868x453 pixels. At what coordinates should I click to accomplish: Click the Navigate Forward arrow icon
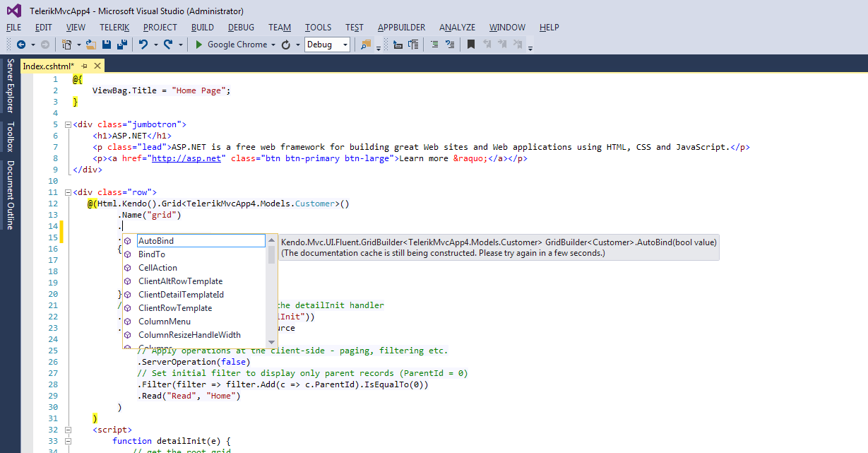44,45
